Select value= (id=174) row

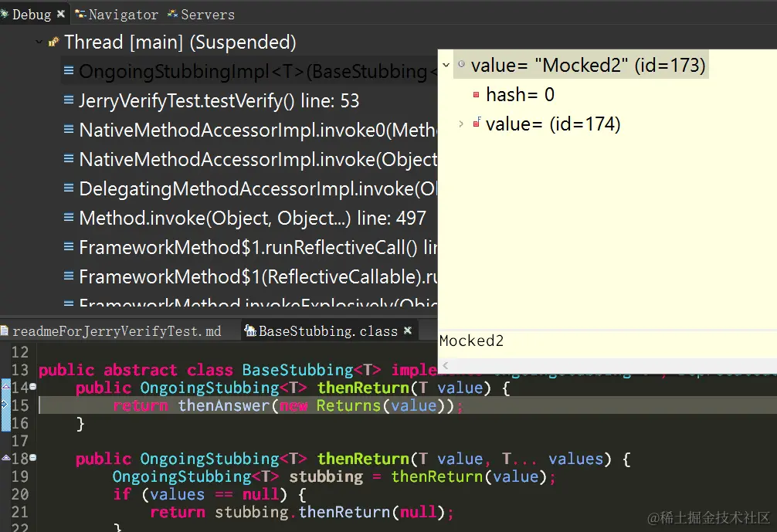(553, 124)
